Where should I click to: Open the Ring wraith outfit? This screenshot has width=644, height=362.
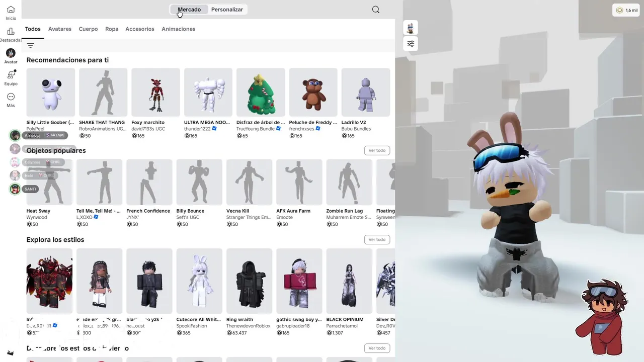pyautogui.click(x=249, y=281)
